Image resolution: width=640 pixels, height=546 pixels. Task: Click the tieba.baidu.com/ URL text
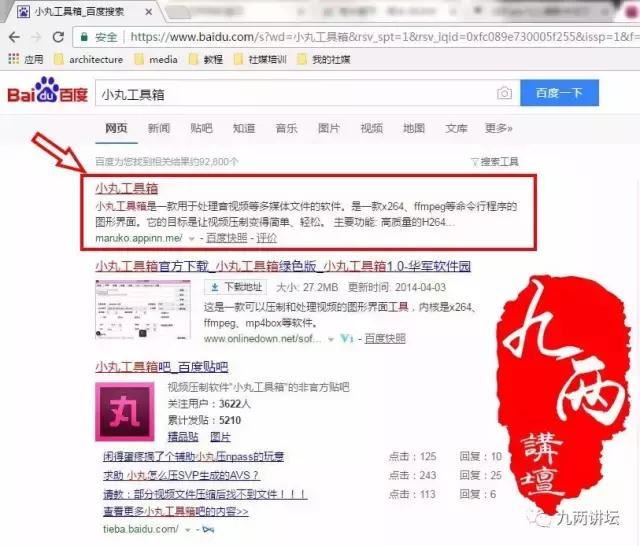(x=140, y=529)
